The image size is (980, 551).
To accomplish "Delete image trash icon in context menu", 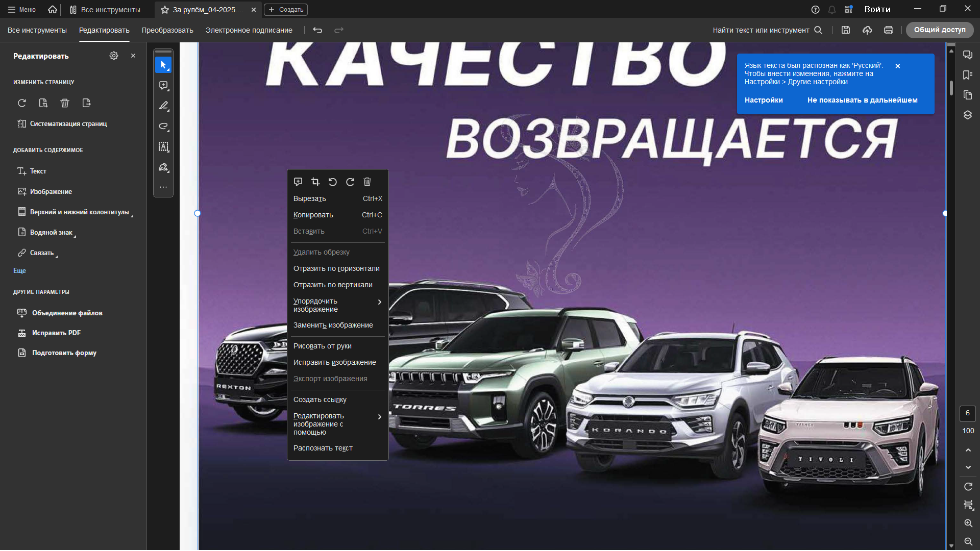I will click(x=367, y=182).
